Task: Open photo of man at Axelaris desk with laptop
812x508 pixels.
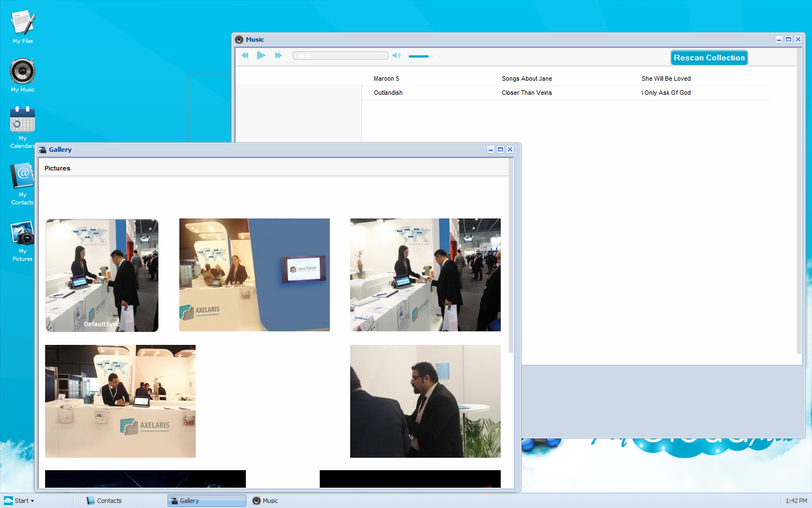Action: click(x=120, y=401)
